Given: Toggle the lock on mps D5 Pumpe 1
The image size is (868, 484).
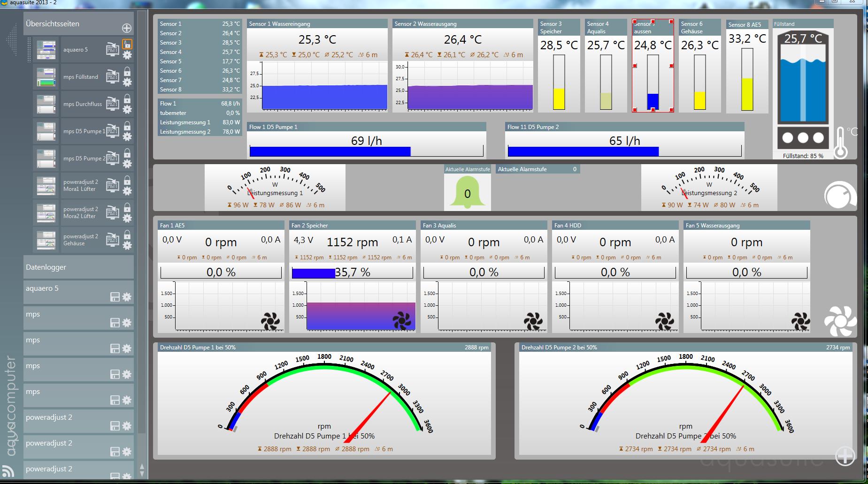Looking at the screenshot, I should (x=127, y=126).
